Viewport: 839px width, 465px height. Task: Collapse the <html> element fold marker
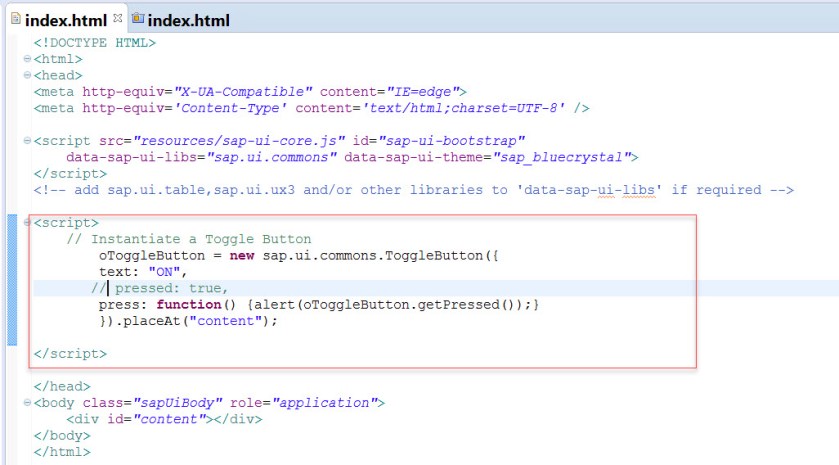click(x=27, y=59)
